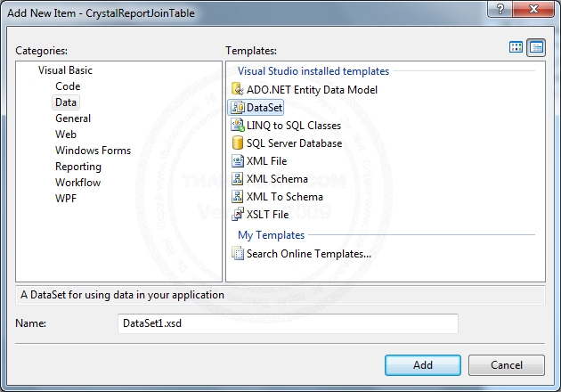Switch to small icons list view
The image size is (561, 392).
click(536, 47)
